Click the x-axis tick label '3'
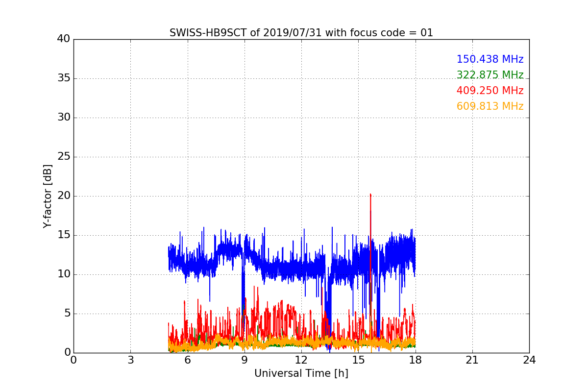Viewport: 588px width, 392px height. click(130, 360)
